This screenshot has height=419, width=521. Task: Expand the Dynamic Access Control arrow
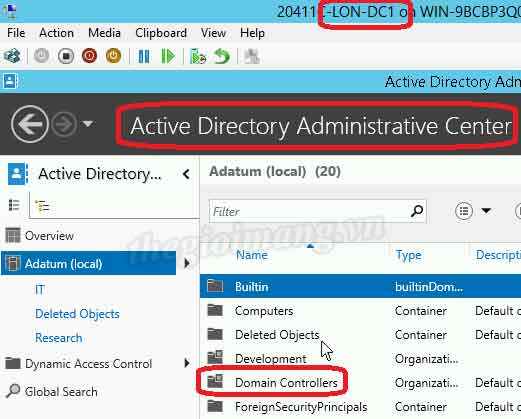pos(187,363)
